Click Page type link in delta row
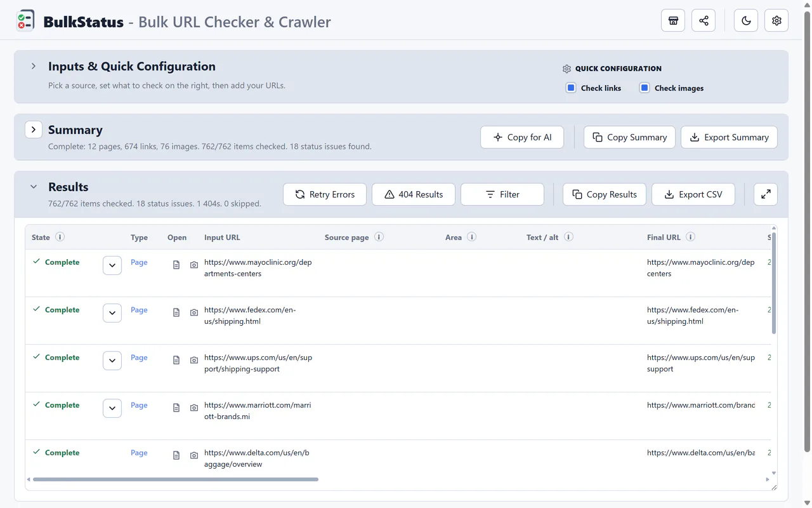Image resolution: width=812 pixels, height=508 pixels. [139, 453]
